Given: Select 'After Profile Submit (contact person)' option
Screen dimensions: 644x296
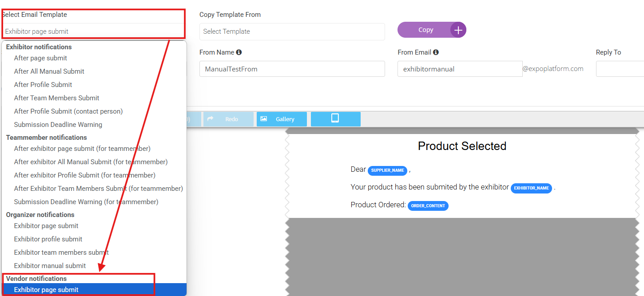Looking at the screenshot, I should pyautogui.click(x=68, y=111).
